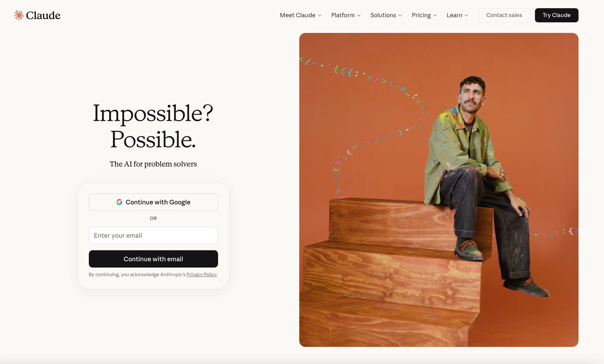
Task: Click the Claude wordmark in header
Action: (43, 15)
